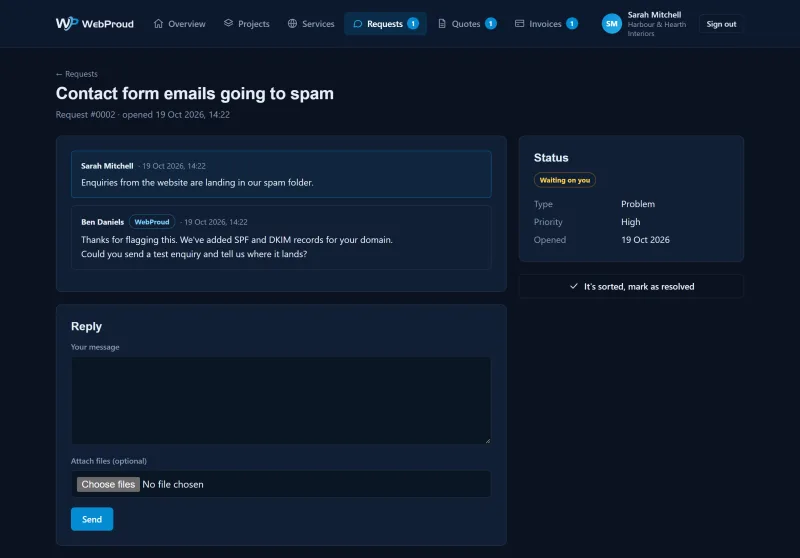800x558 pixels.
Task: Click the Requests notification badge
Action: 413,24
